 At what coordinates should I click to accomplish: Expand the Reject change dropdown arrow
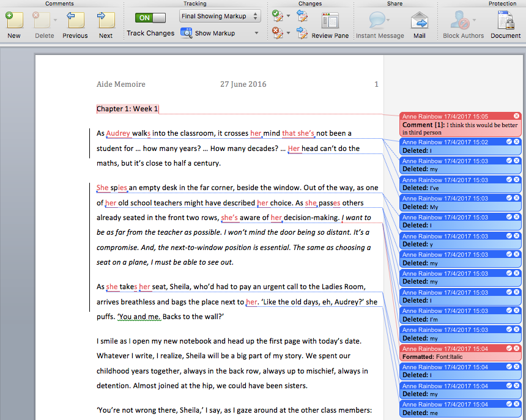(288, 33)
